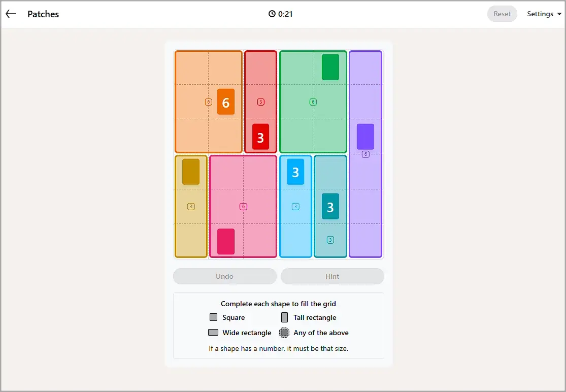Go back using the arrow icon
The height and width of the screenshot is (392, 566).
(11, 14)
